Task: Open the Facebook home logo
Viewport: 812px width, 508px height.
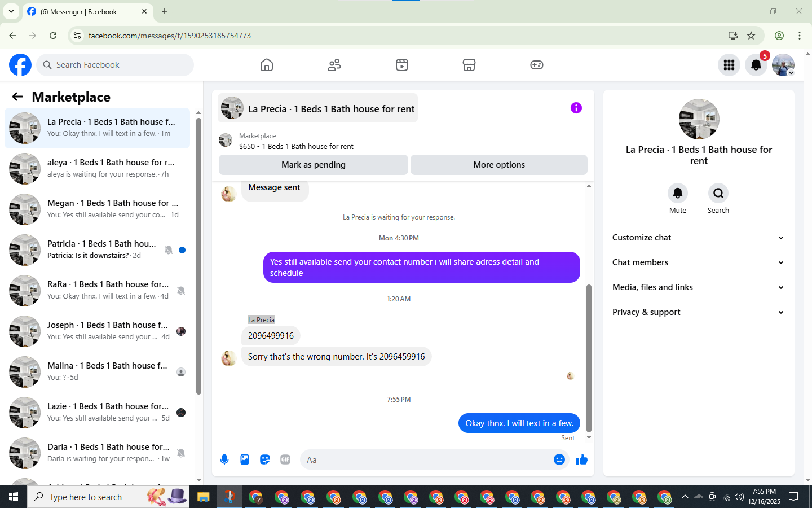Action: click(20, 65)
